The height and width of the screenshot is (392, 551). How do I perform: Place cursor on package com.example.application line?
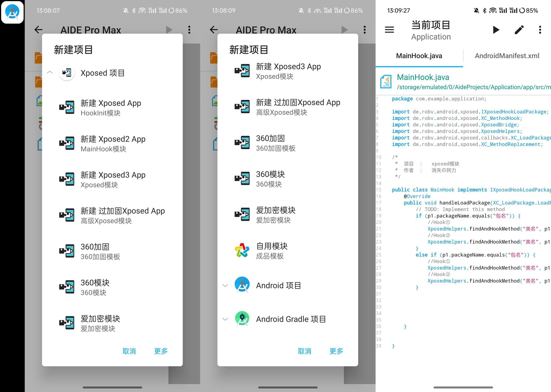click(x=439, y=99)
